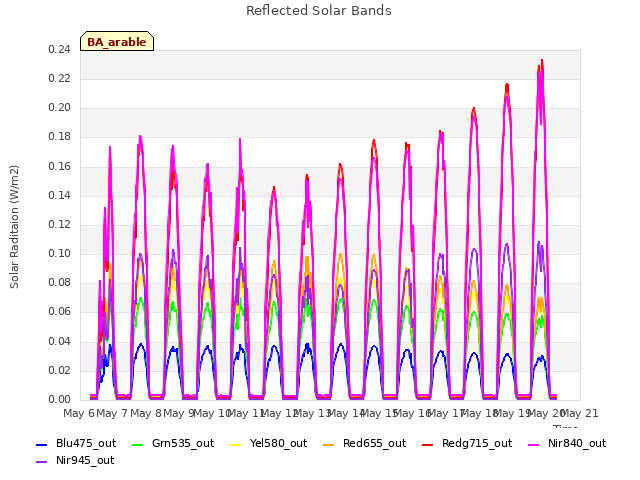Image resolution: width=640 pixels, height=480 pixels.
Task: Toggle the Nir840_out legend entry
Action: coord(567,443)
